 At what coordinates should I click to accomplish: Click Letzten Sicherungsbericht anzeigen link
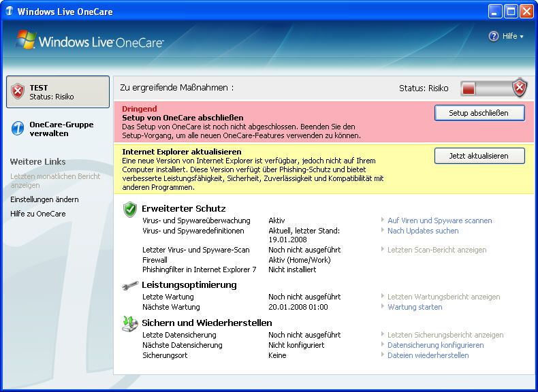point(445,335)
